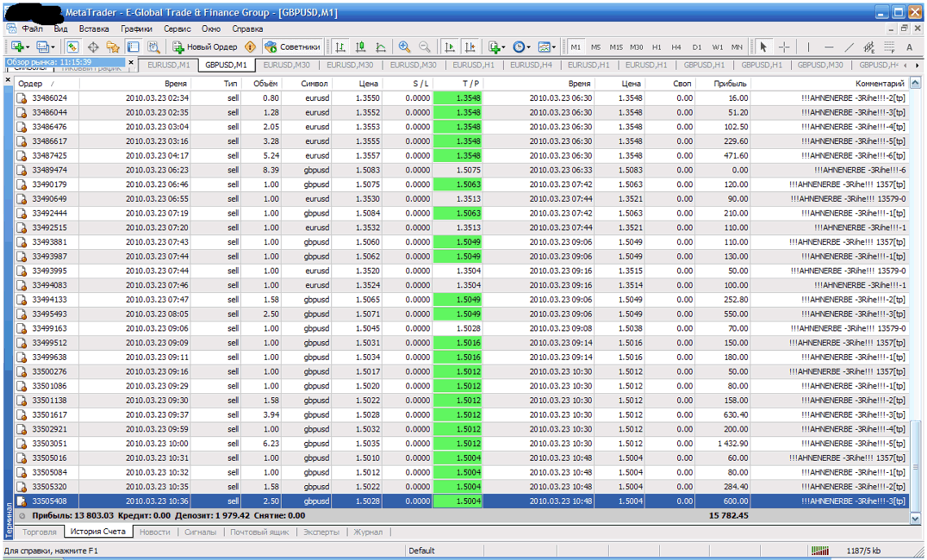Toggle the Navigator folder-star icon

[x=113, y=46]
